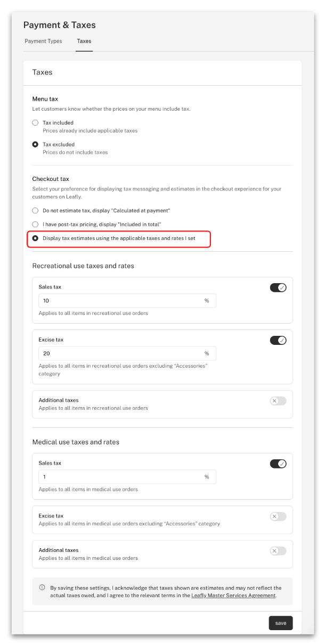Disable medical Sales tax toggle
The width and height of the screenshot is (325, 644).
(278, 464)
